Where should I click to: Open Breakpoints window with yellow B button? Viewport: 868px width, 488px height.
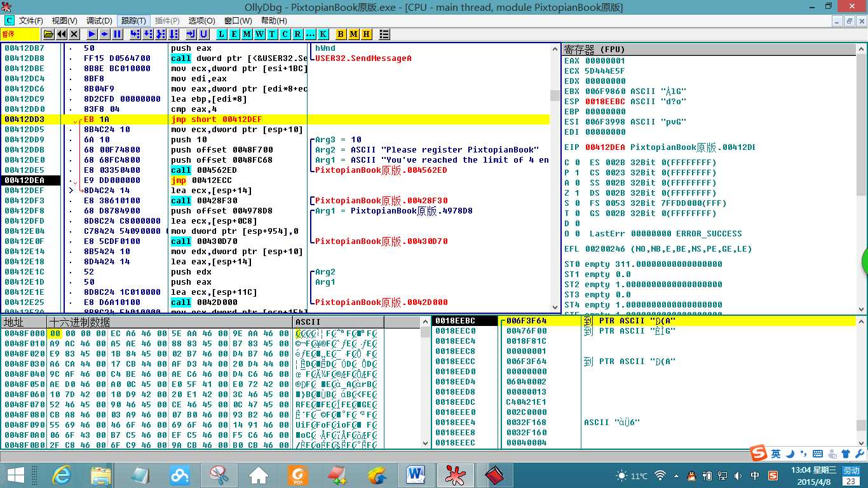(x=341, y=34)
